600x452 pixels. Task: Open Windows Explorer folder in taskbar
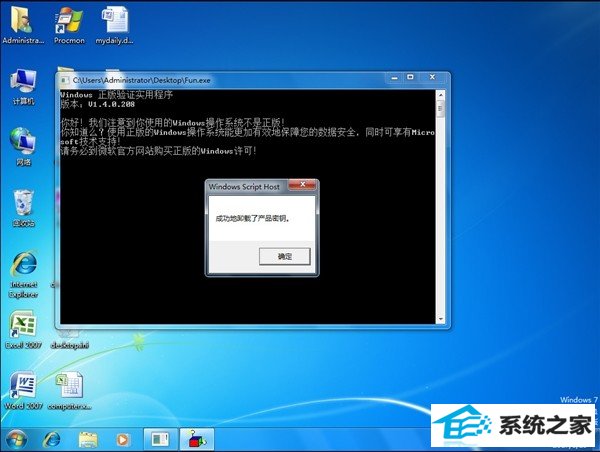[x=88, y=439]
